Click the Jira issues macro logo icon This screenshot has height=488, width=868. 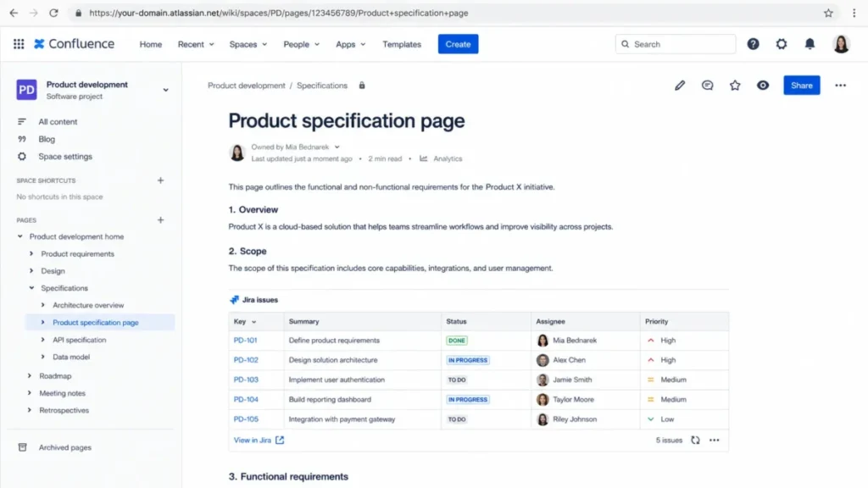pyautogui.click(x=234, y=300)
